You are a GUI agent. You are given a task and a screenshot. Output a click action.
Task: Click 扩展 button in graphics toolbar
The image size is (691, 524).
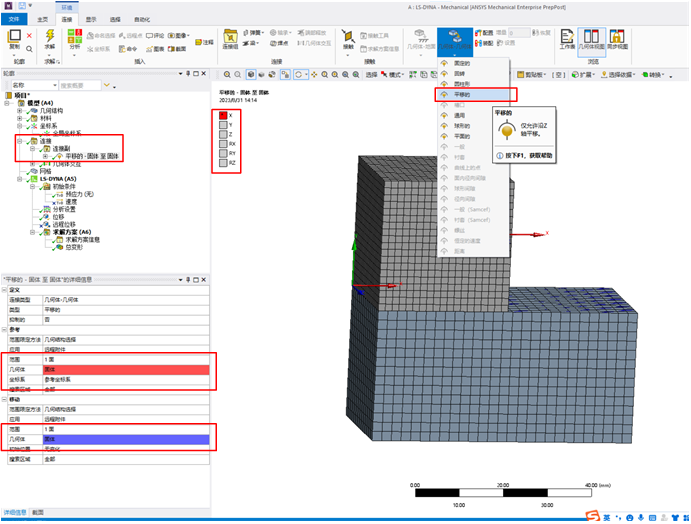582,74
